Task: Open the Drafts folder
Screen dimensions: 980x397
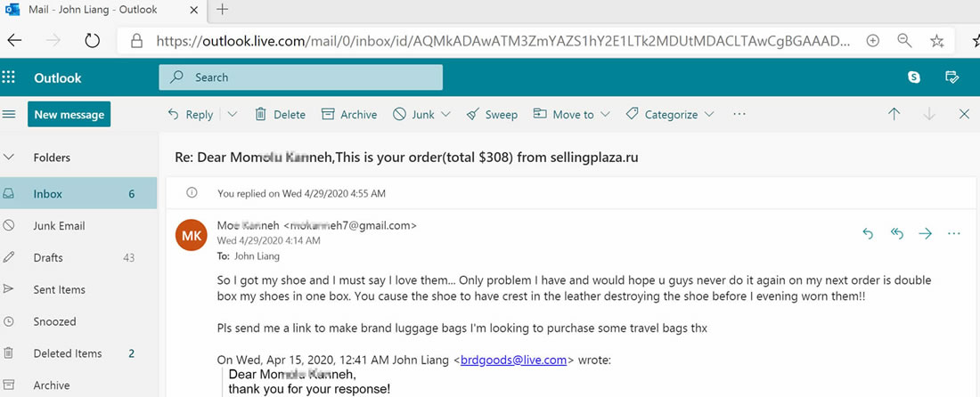Action: coord(48,257)
